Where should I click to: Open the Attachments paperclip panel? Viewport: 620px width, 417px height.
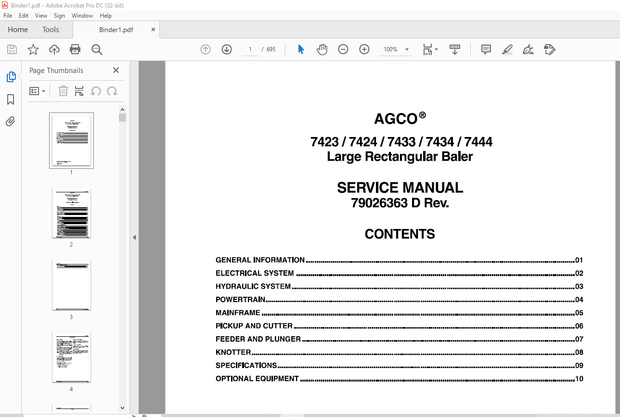click(11, 121)
